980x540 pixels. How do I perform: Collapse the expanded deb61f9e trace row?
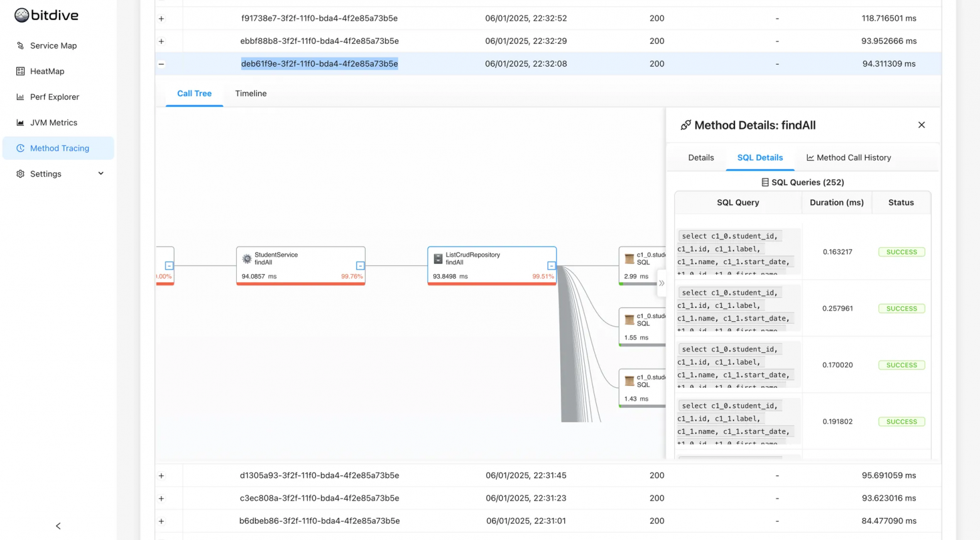click(161, 64)
